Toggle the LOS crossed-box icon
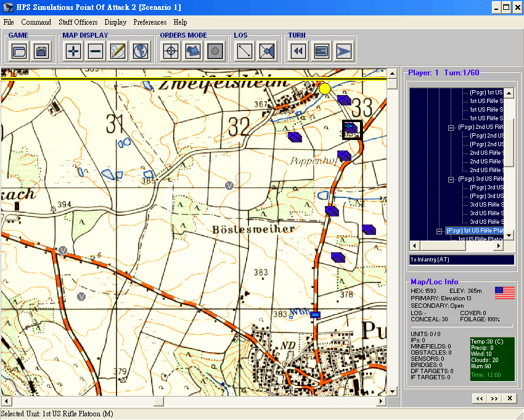 (267, 51)
